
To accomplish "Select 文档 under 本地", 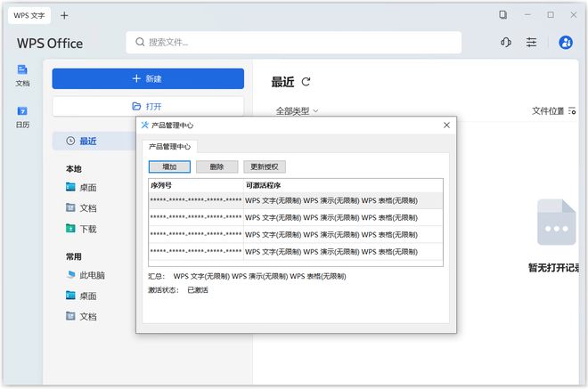I will tap(81, 207).
